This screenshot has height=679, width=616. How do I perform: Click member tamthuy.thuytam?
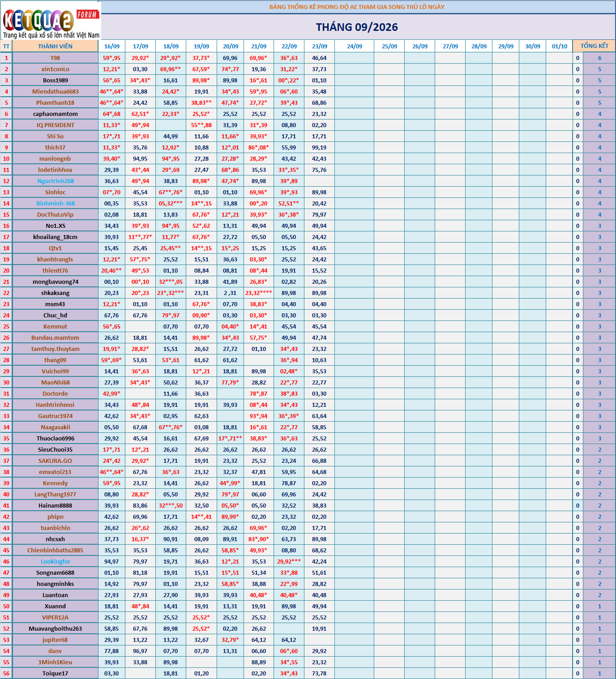click(55, 349)
